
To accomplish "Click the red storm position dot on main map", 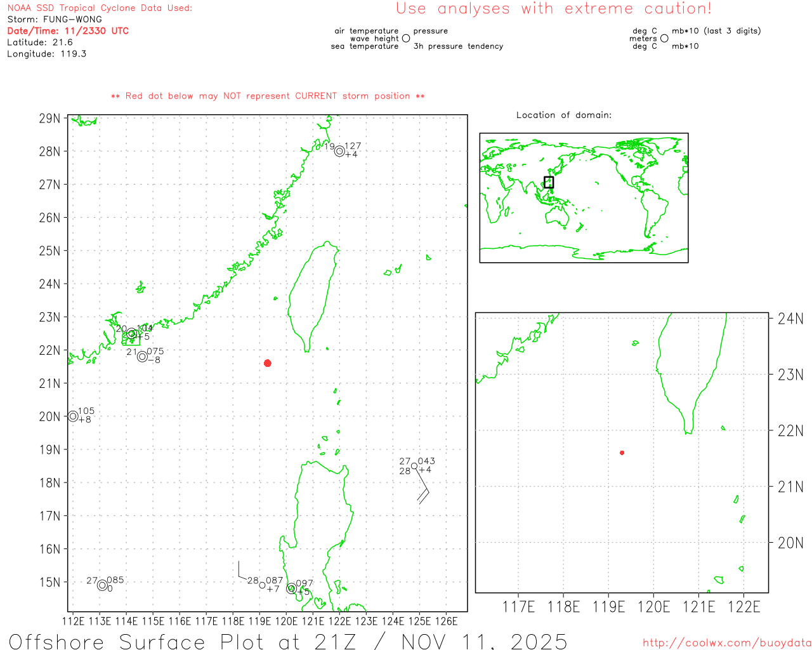I will coord(268,363).
